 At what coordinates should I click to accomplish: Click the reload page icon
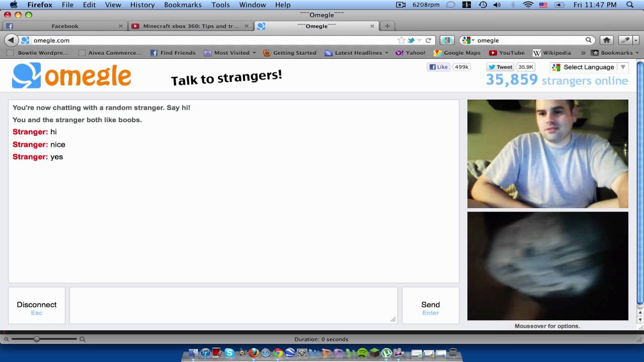coord(429,40)
